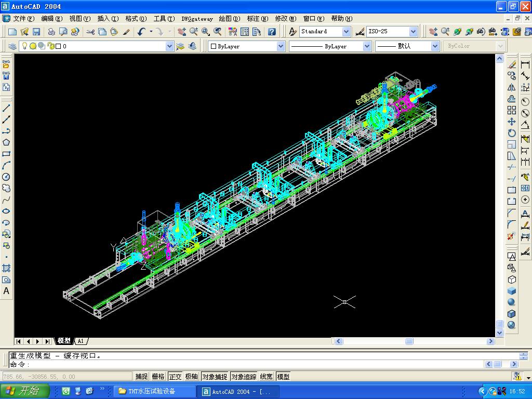Open the ByLayer color dropdown

tap(281, 46)
